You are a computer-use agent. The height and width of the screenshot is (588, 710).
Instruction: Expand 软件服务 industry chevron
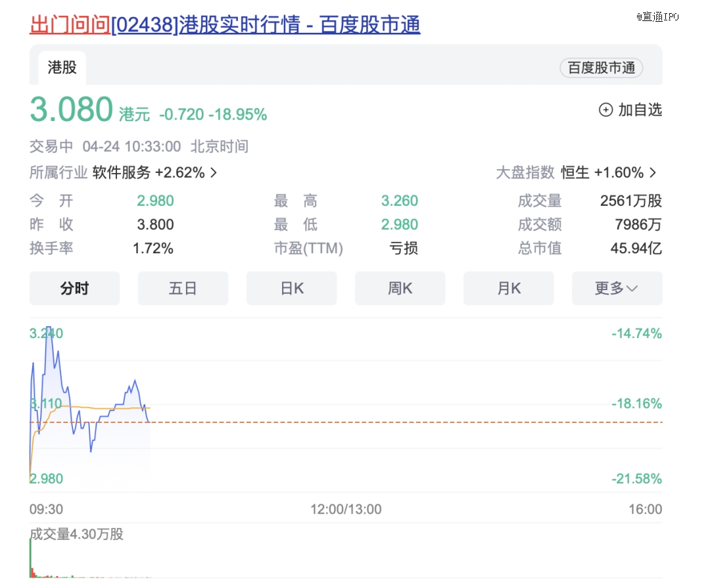[213, 173]
